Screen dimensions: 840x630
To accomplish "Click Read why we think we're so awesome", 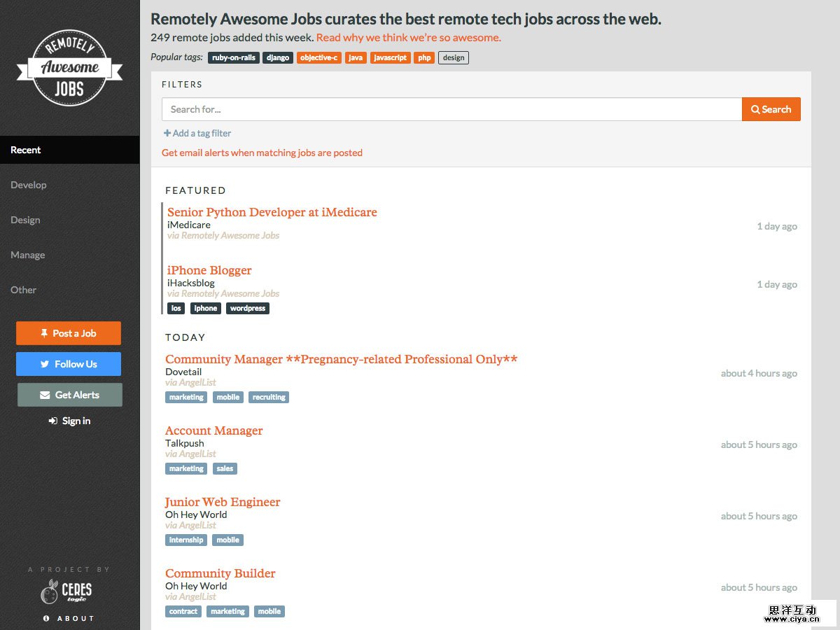I will (x=408, y=38).
